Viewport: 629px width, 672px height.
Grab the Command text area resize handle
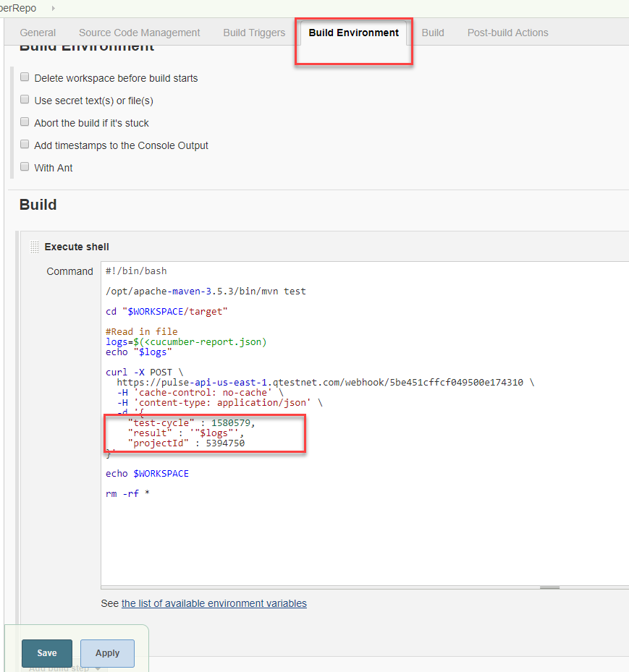click(x=550, y=588)
